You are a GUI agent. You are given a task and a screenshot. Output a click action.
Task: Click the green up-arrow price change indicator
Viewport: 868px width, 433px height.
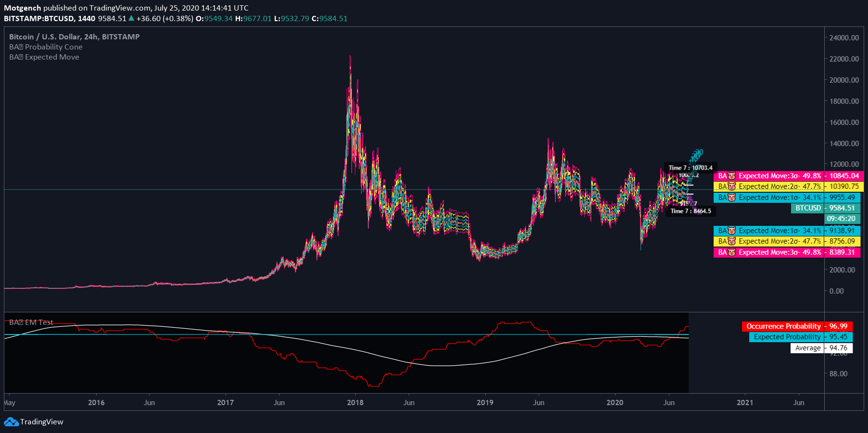pos(131,18)
